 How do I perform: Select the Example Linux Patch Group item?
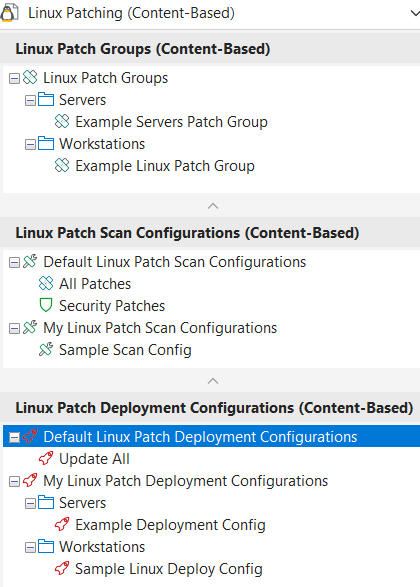(165, 166)
